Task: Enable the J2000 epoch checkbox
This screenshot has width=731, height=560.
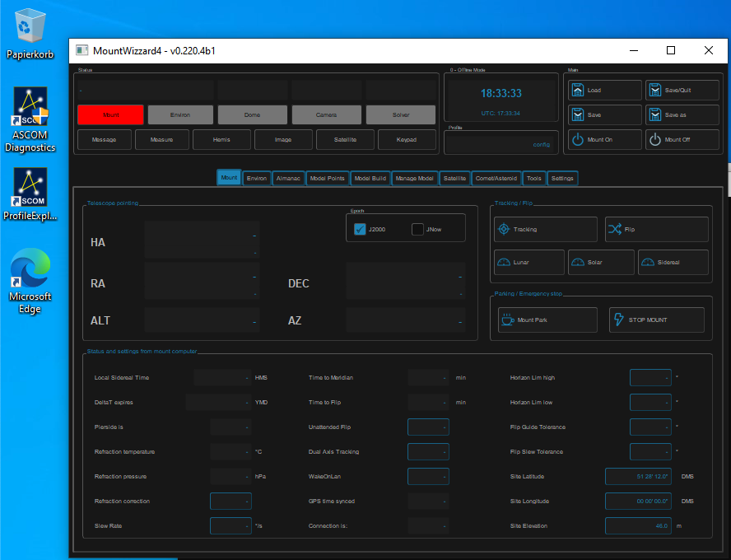Action: point(360,230)
